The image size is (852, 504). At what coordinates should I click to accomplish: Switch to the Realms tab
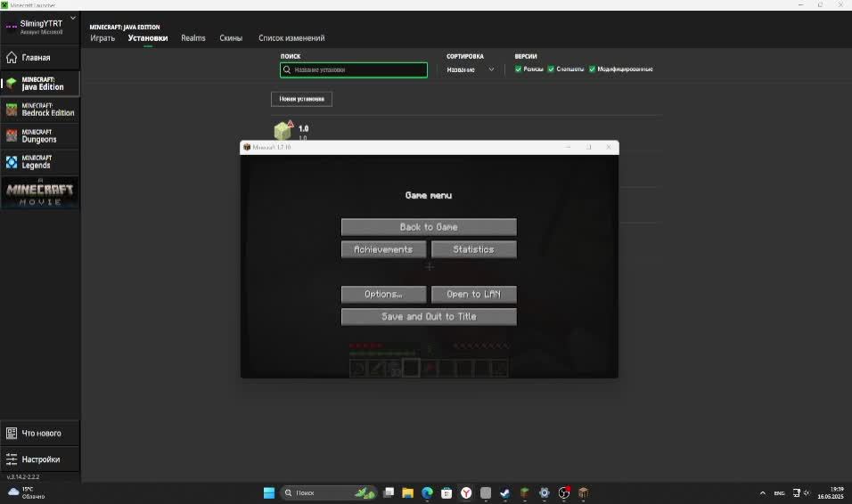(x=193, y=38)
